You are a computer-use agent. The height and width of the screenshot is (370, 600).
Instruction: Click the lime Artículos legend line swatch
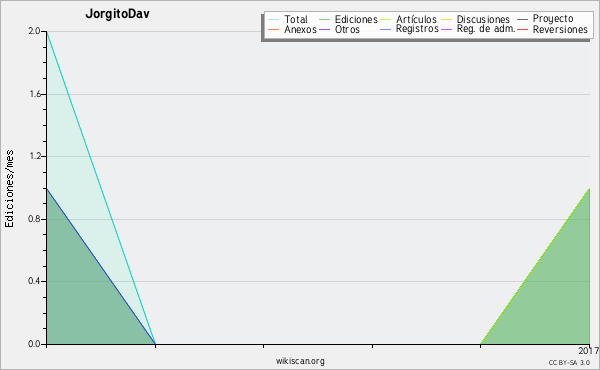click(x=385, y=20)
